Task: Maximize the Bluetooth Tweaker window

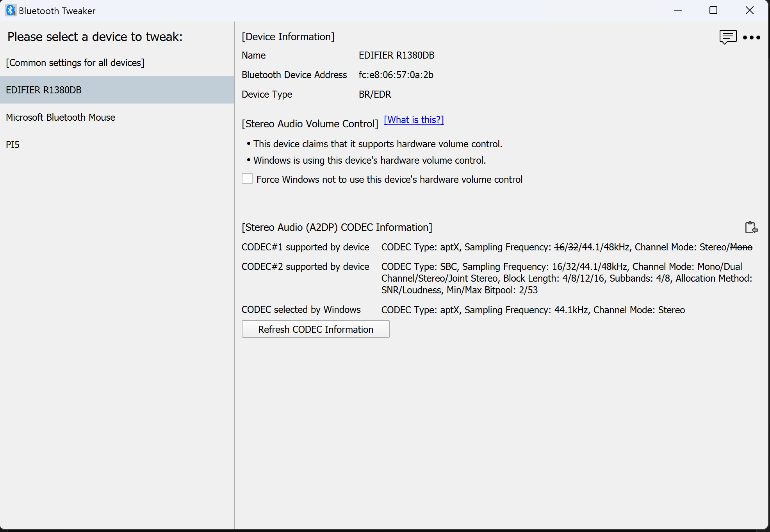Action: pyautogui.click(x=713, y=11)
